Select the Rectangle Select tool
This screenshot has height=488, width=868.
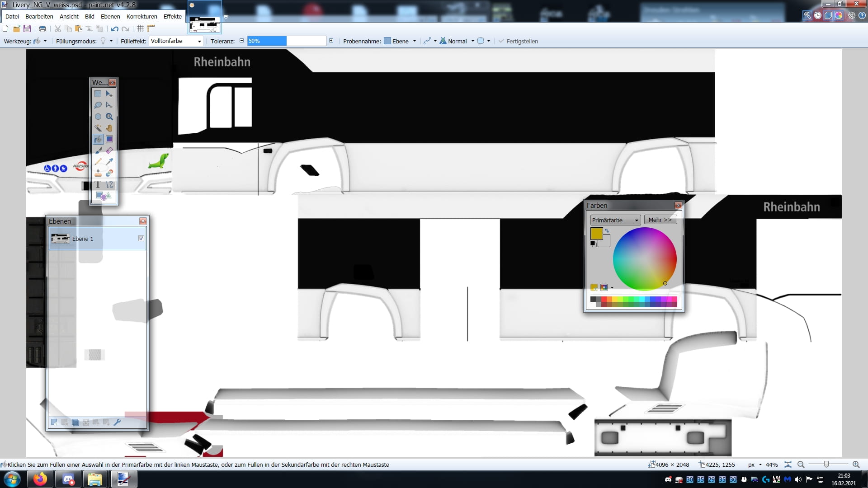coord(98,94)
